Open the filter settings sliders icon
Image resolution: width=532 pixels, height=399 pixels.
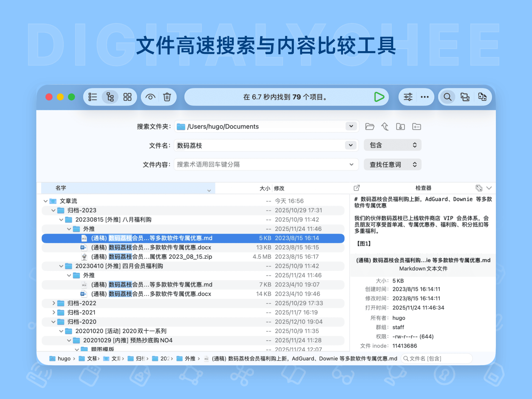point(408,97)
